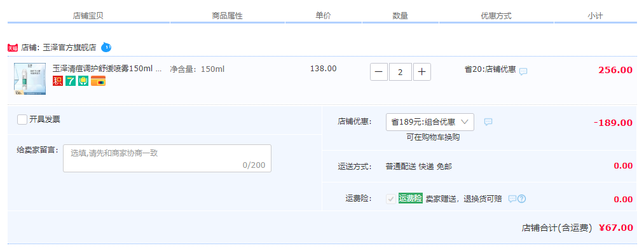Click the 单价 column header

(x=323, y=16)
